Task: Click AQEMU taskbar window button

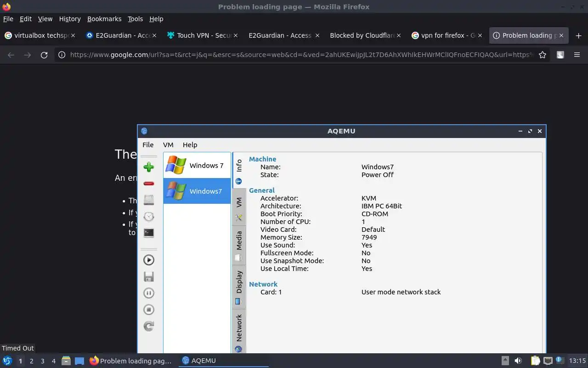Action: pyautogui.click(x=223, y=361)
